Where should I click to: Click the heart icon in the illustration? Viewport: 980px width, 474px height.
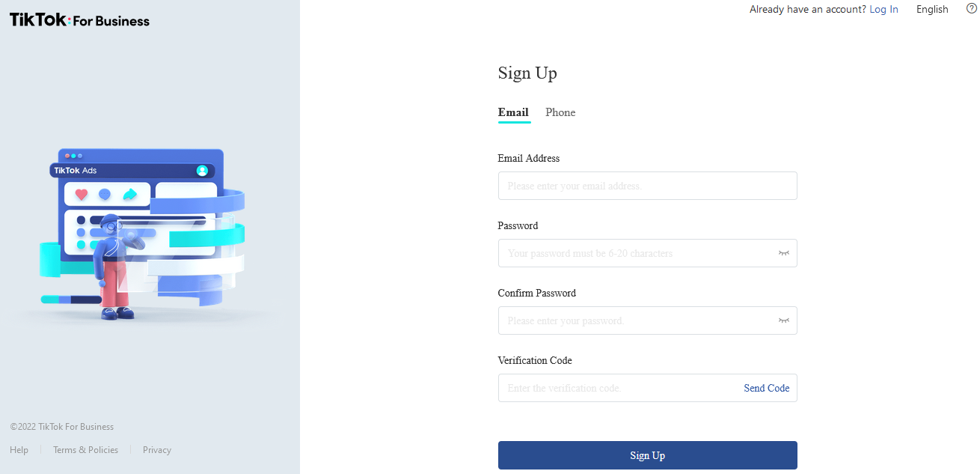(82, 195)
